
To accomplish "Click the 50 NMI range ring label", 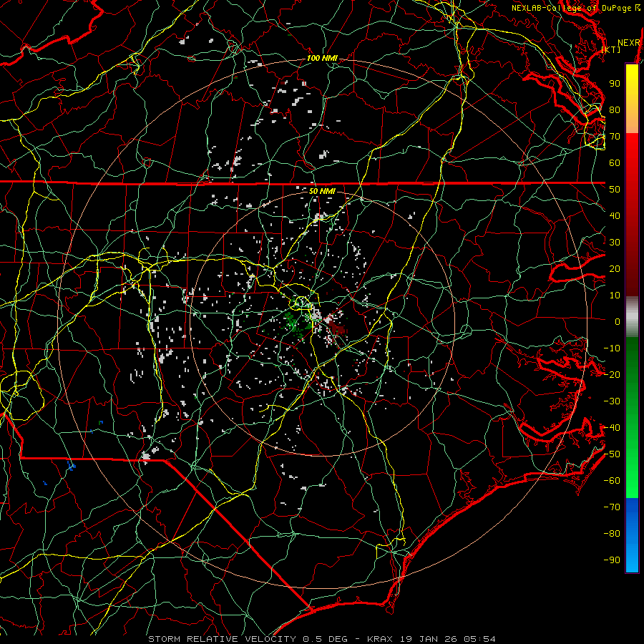I will point(322,191).
